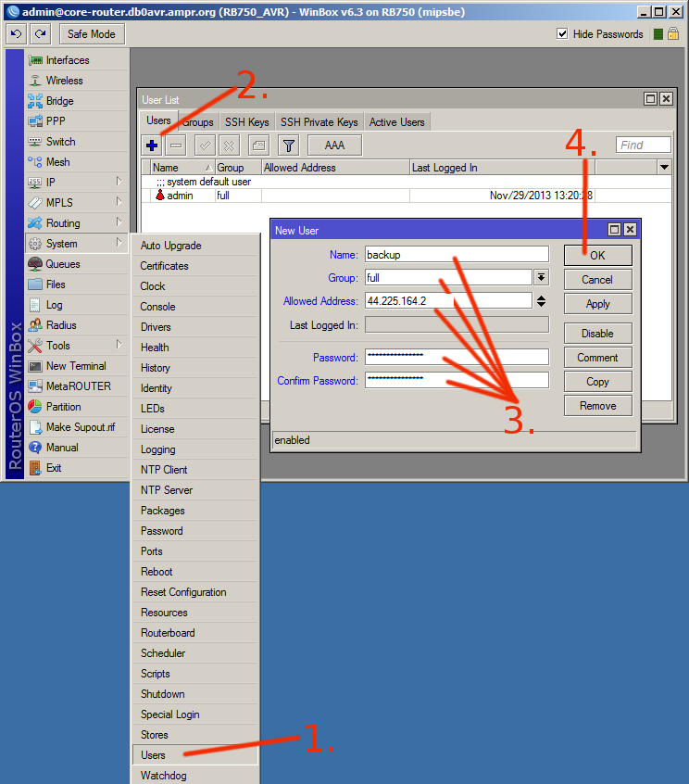Click the minus Remove button in User List
Image resolution: width=689 pixels, height=784 pixels.
pyautogui.click(x=176, y=145)
